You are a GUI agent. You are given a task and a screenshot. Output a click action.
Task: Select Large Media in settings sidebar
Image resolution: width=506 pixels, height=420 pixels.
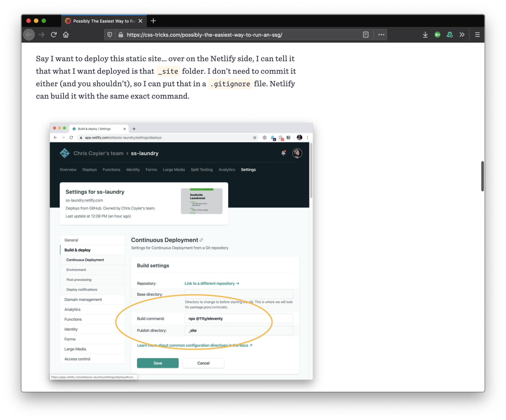tap(92, 349)
